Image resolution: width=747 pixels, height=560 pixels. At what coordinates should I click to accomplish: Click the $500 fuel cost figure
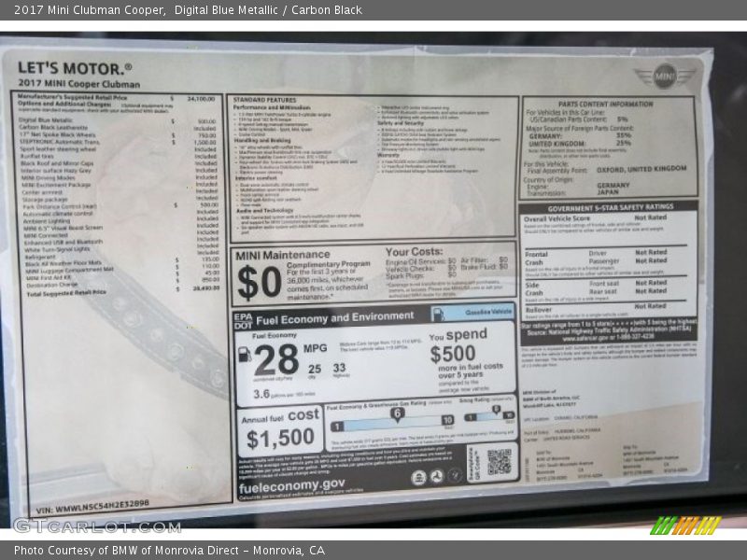[453, 354]
